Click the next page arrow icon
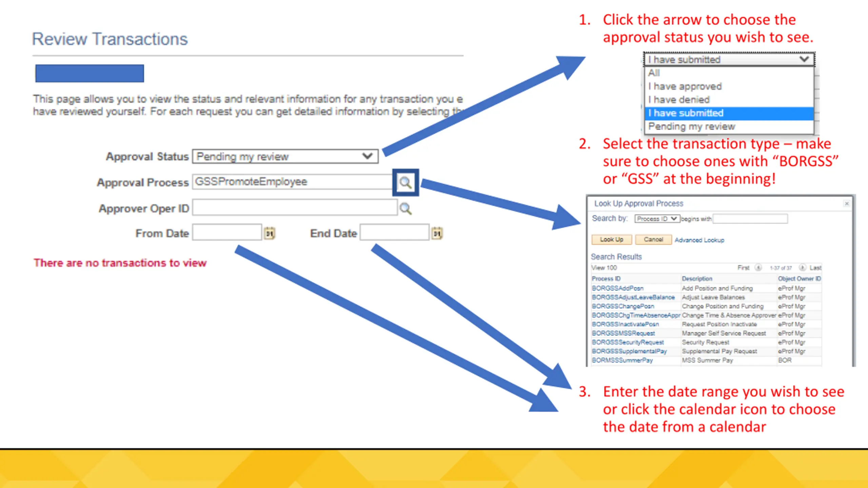868x488 pixels. click(802, 268)
